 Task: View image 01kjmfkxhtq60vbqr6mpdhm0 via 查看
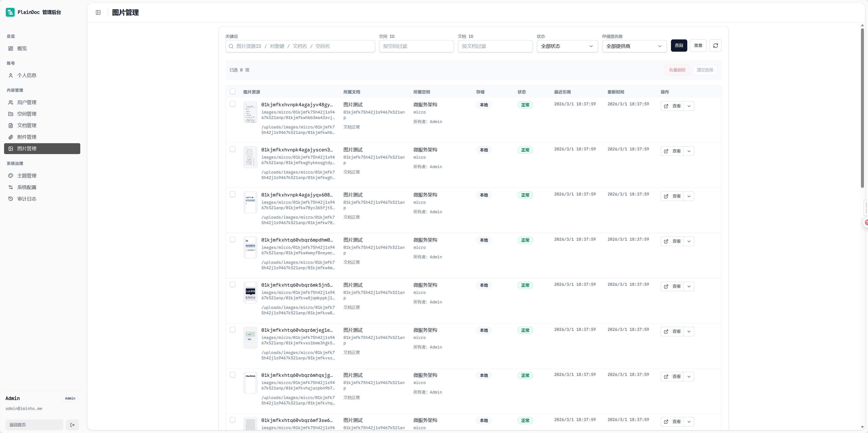(x=672, y=241)
